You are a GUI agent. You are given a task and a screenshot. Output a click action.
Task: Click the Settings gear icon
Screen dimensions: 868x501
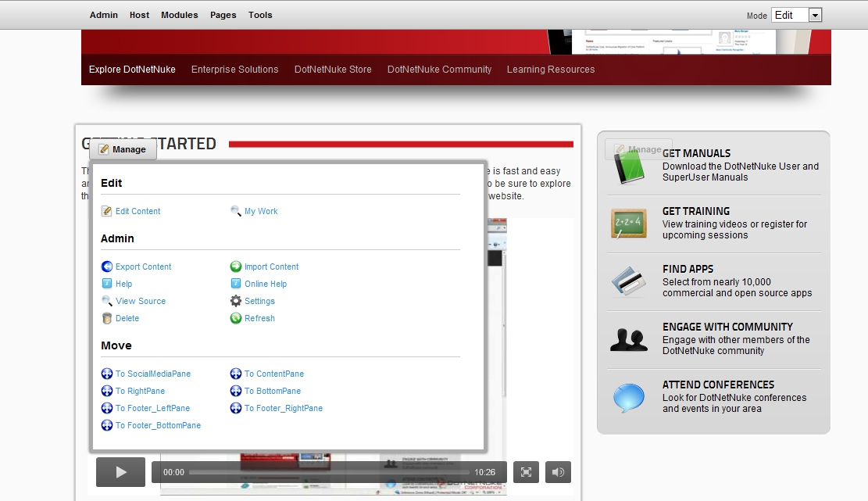point(236,301)
